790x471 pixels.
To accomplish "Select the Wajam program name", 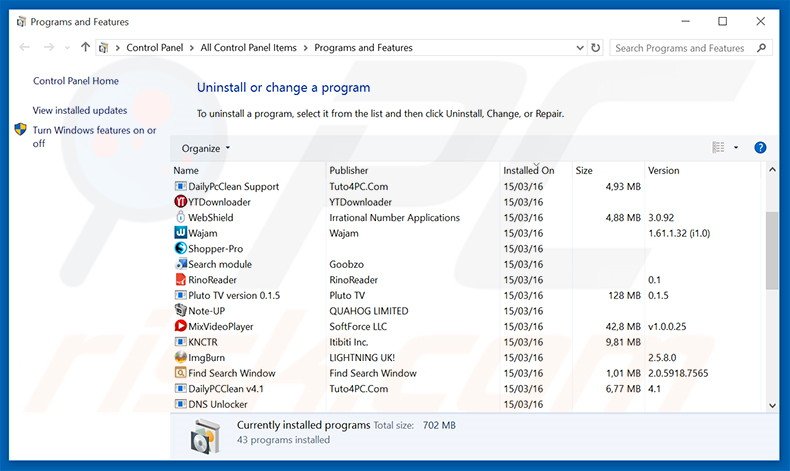I will [x=203, y=233].
